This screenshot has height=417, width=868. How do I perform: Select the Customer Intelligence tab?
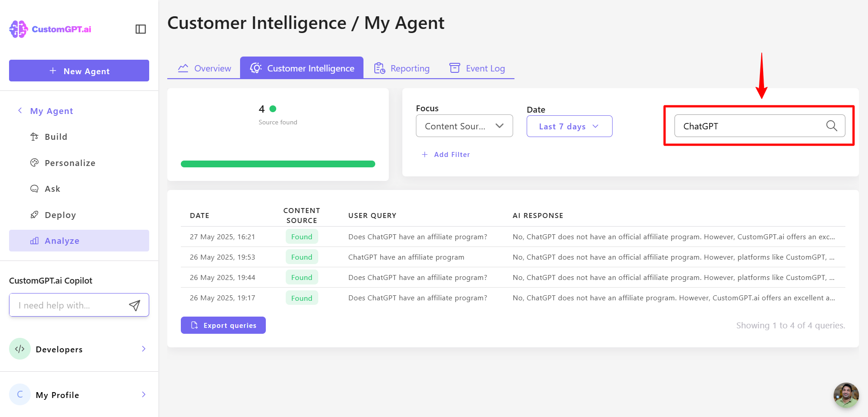(302, 68)
